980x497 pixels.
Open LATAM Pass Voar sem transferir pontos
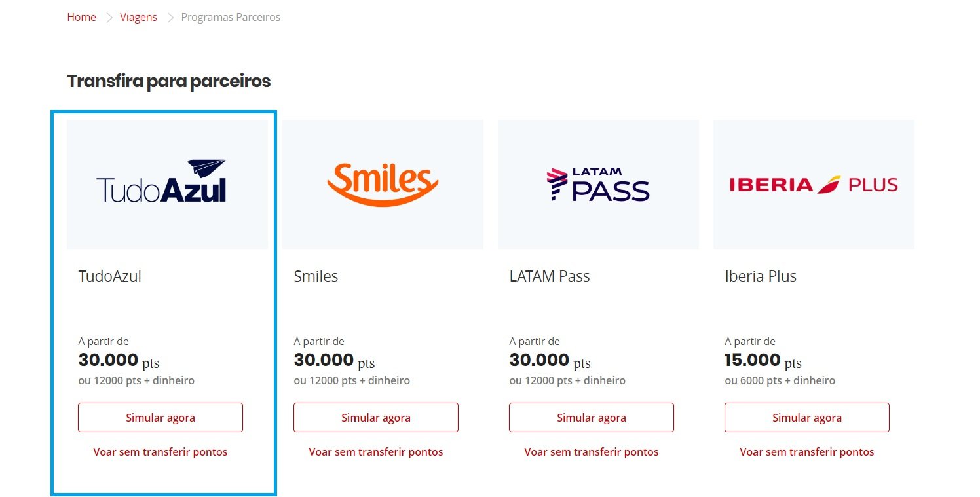click(592, 452)
